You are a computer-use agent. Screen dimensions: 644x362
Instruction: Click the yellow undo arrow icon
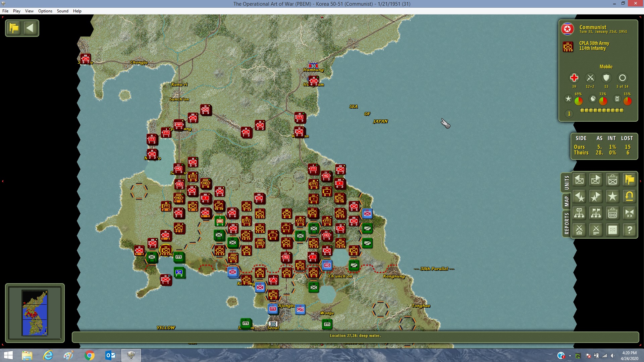tap(630, 197)
